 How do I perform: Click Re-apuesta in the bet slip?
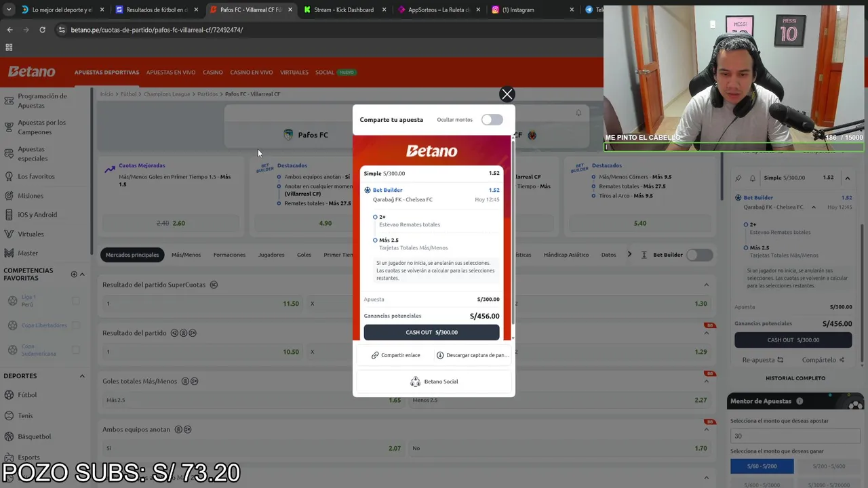click(763, 360)
